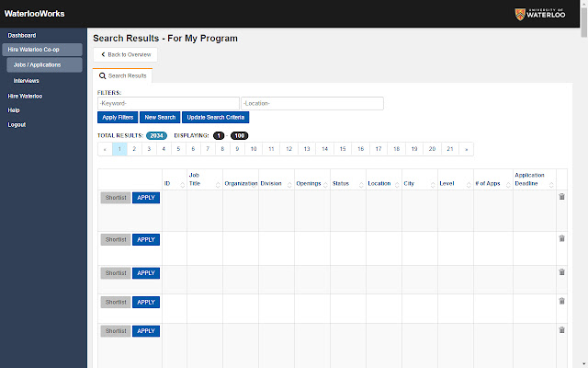Click the Apply Filters button
This screenshot has height=368, width=588.
pos(118,117)
